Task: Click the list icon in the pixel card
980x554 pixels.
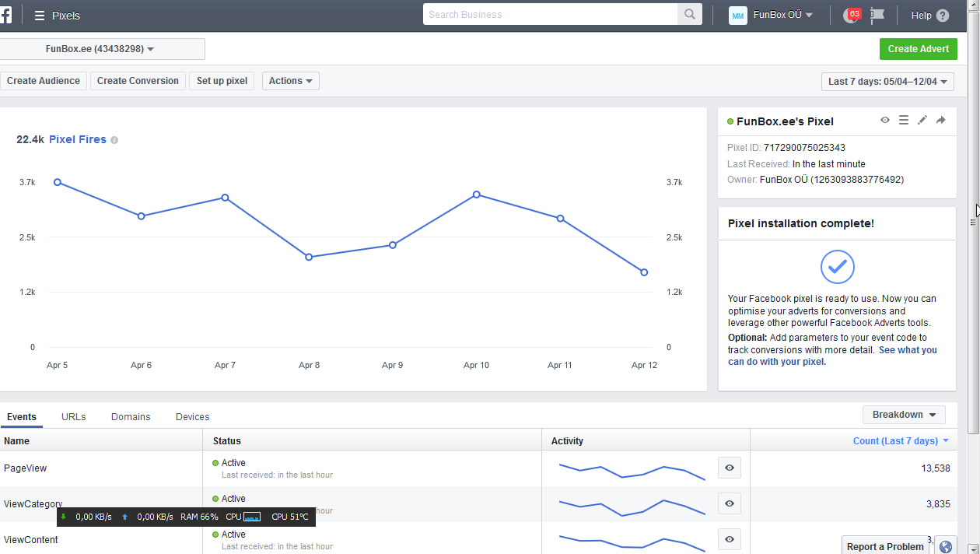Action: click(904, 121)
